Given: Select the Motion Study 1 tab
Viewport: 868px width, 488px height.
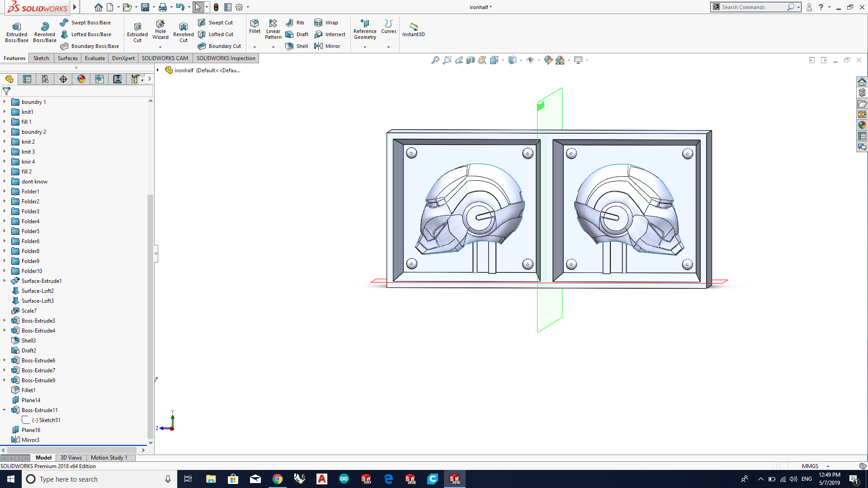Looking at the screenshot, I should (x=109, y=458).
